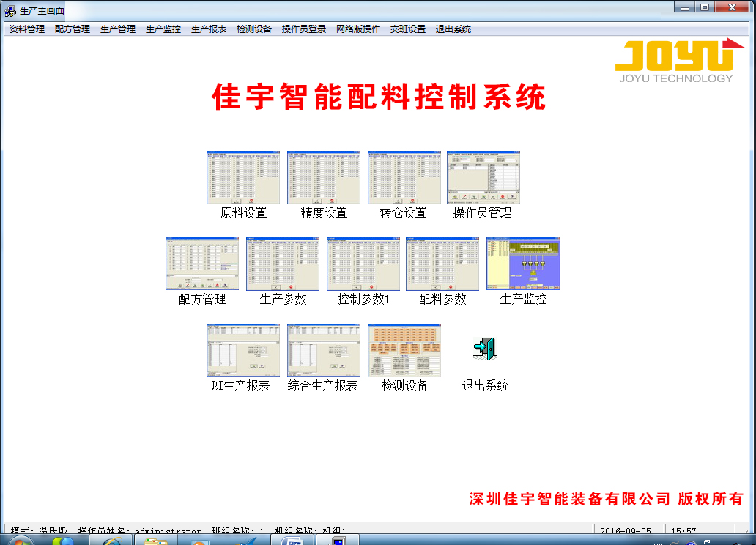Open the 检测设备 menu in the menu bar

tap(254, 29)
